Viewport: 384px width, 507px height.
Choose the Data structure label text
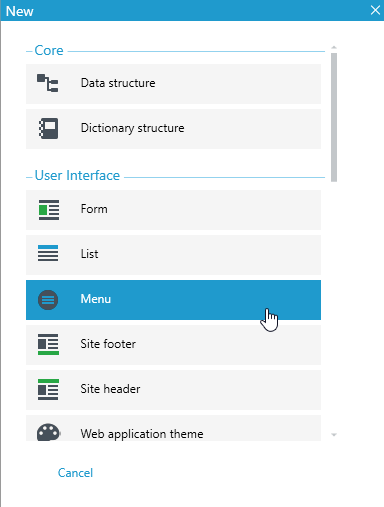[118, 83]
